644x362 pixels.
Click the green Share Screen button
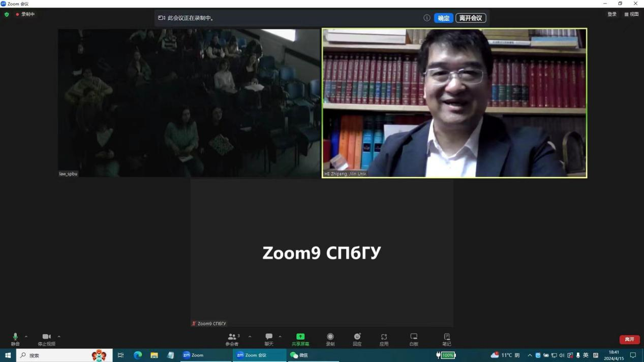[x=300, y=339]
